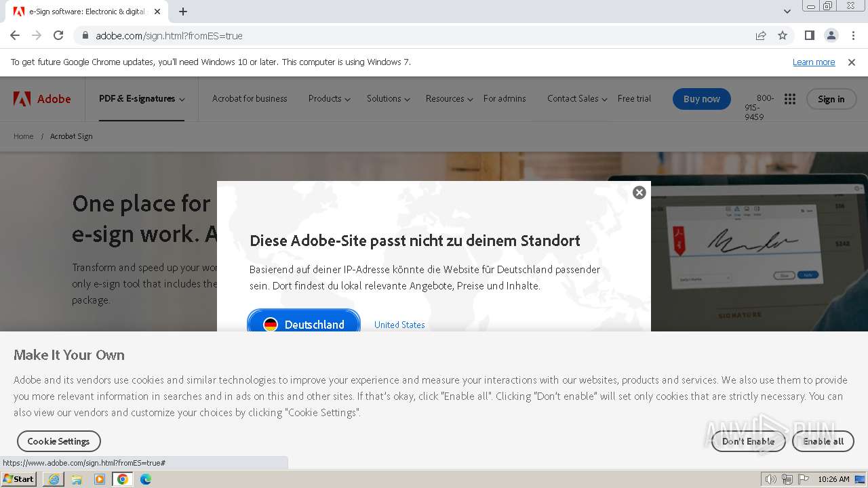868x488 pixels.
Task: Click the Home breadcrumb link
Action: (24, 136)
